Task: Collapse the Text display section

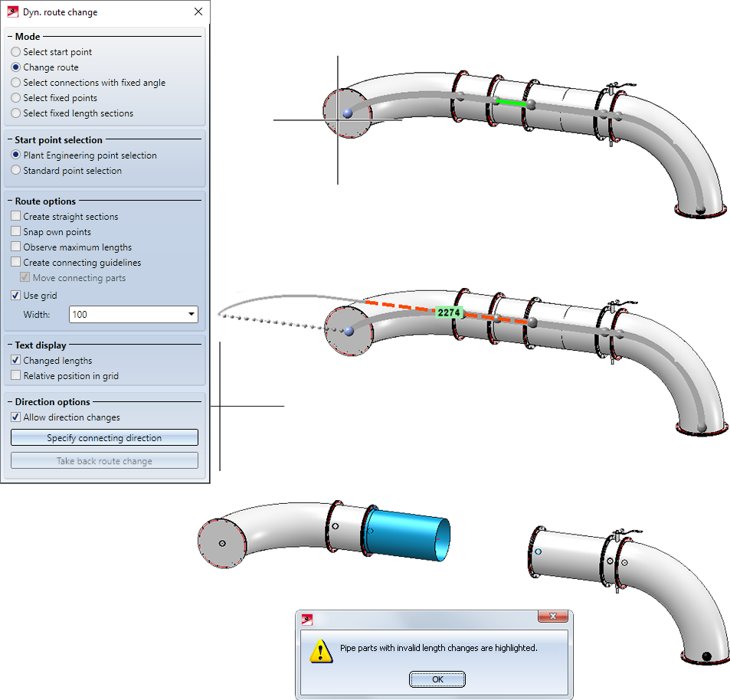Action: click(x=10, y=345)
